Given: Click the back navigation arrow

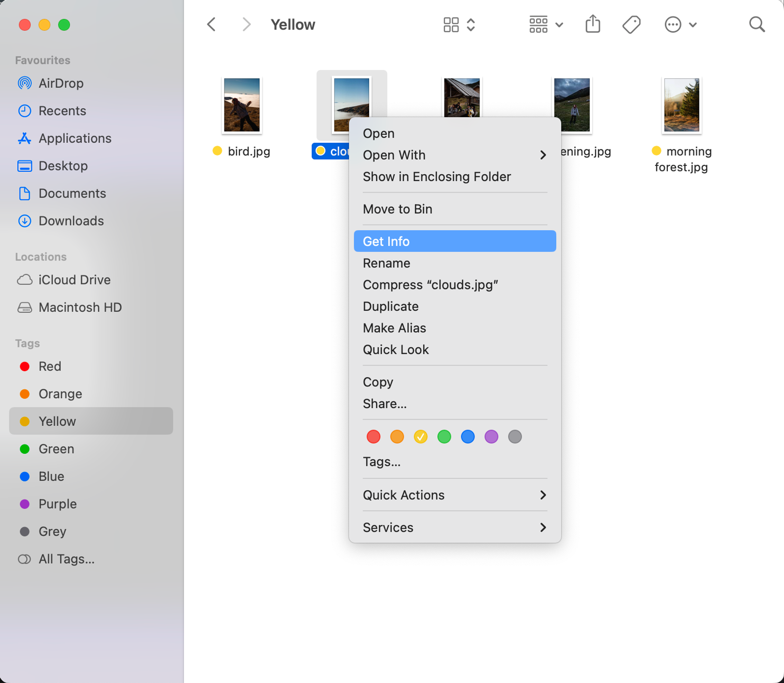Looking at the screenshot, I should pos(211,24).
